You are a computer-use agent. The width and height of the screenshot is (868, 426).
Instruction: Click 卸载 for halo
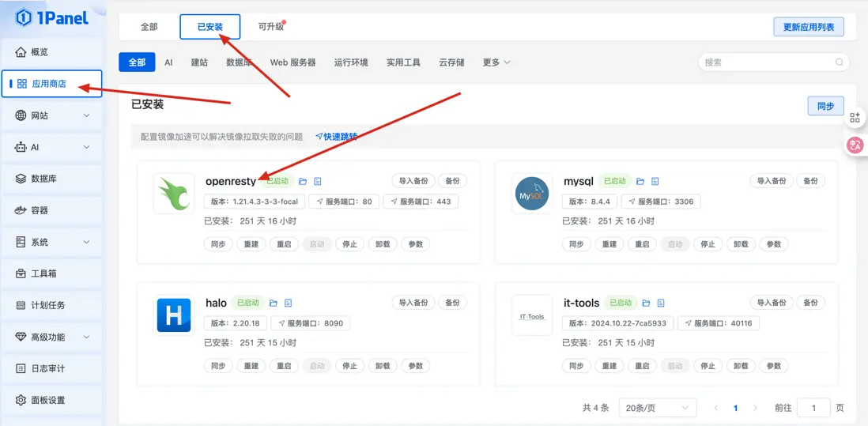pyautogui.click(x=383, y=366)
